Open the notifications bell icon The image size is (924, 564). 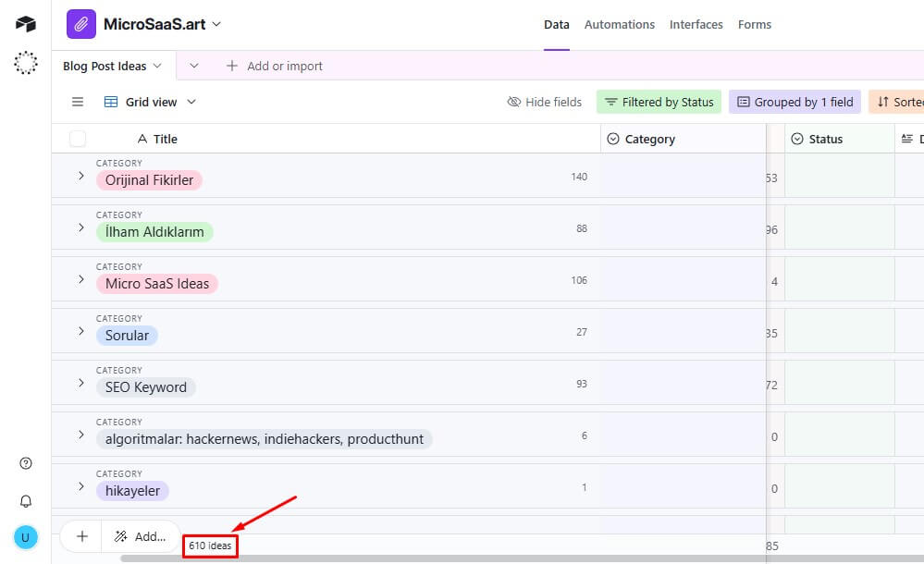pos(26,500)
